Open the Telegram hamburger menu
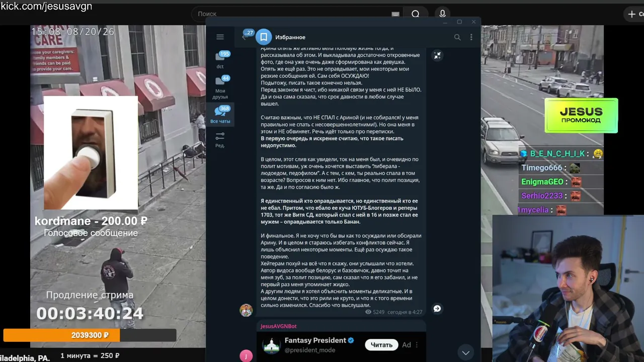The width and height of the screenshot is (644, 362). [220, 37]
